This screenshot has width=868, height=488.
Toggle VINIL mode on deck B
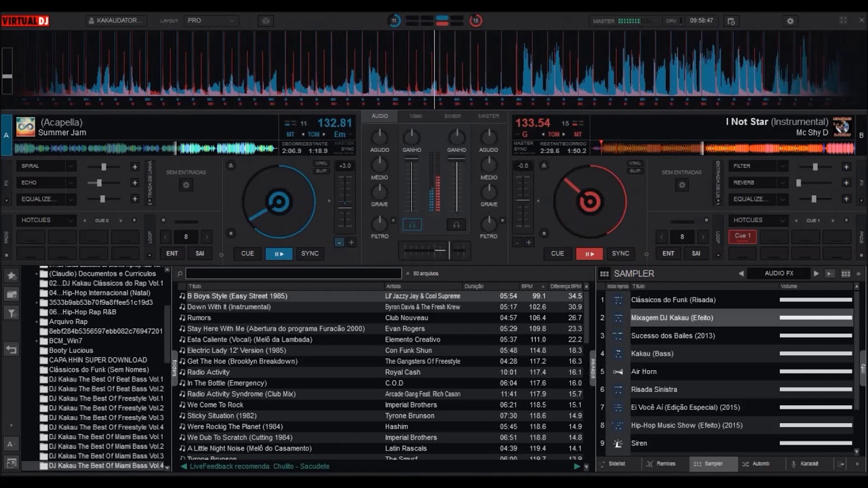pos(635,163)
